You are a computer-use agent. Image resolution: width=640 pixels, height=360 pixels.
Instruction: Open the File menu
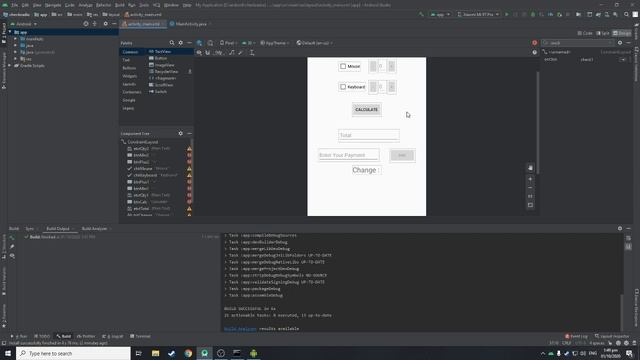pyautogui.click(x=15, y=5)
